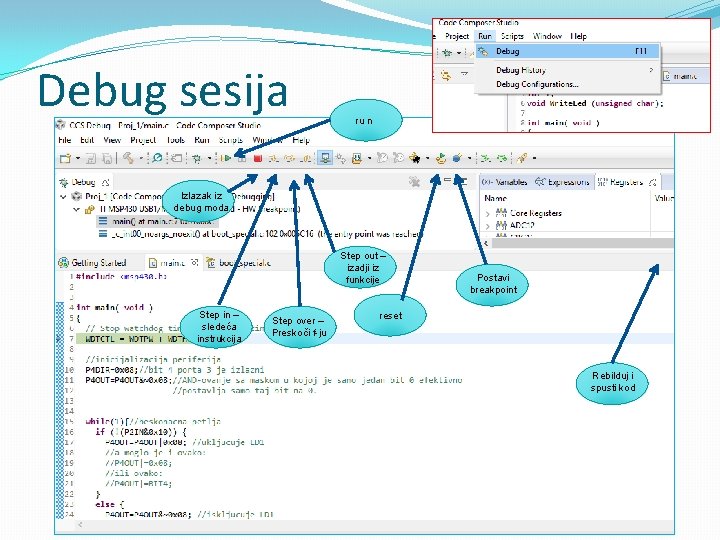The height and width of the screenshot is (540, 720).
Task: Open the dropdown arrow beside New icon
Action: [x=78, y=158]
